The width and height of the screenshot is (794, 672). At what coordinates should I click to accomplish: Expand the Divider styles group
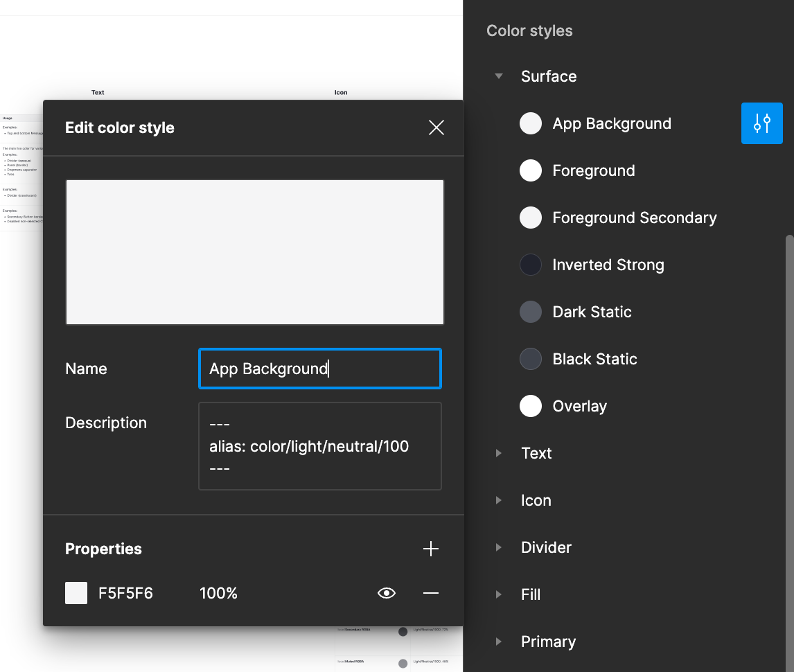(499, 547)
